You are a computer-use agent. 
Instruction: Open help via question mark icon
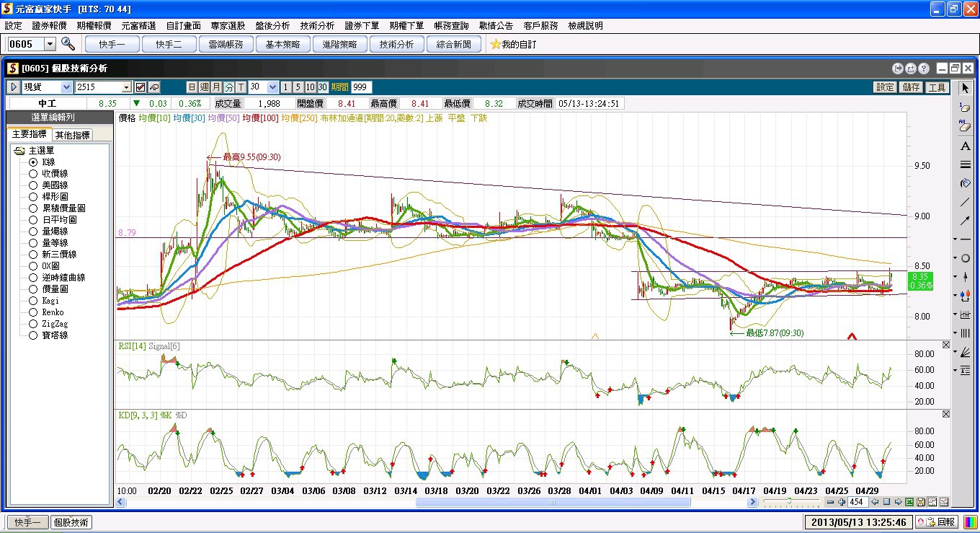click(x=924, y=69)
